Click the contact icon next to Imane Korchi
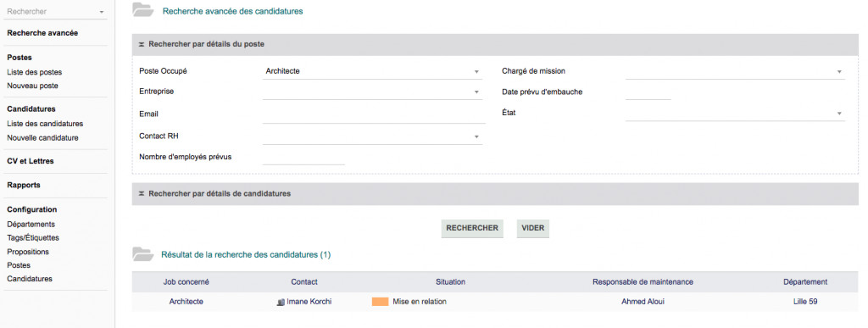Image resolution: width=868 pixels, height=328 pixels. [x=281, y=302]
